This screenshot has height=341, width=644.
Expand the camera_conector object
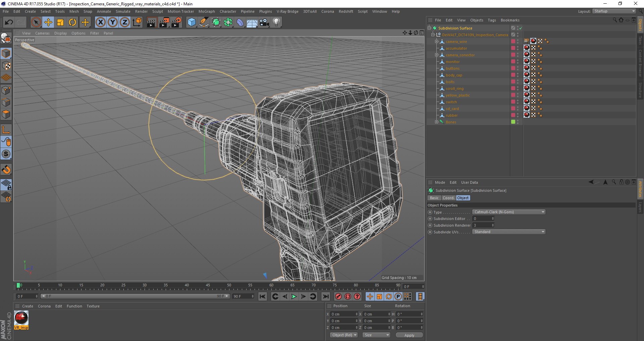436,55
